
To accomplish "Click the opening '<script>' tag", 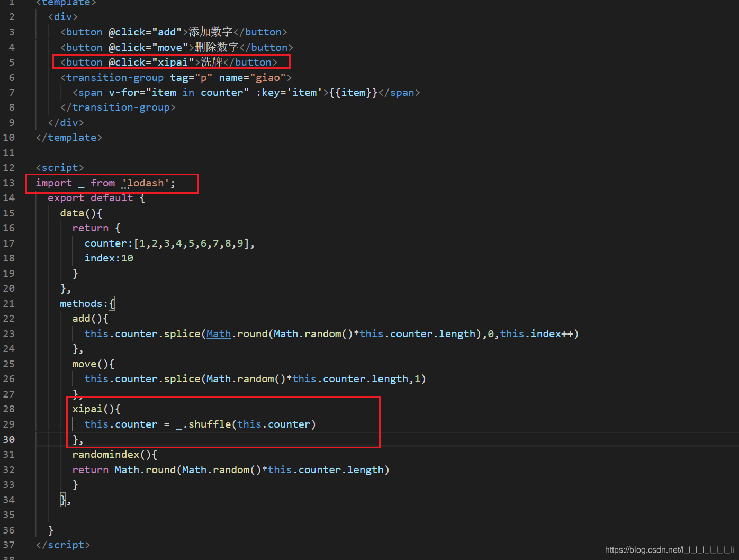I will (x=60, y=167).
